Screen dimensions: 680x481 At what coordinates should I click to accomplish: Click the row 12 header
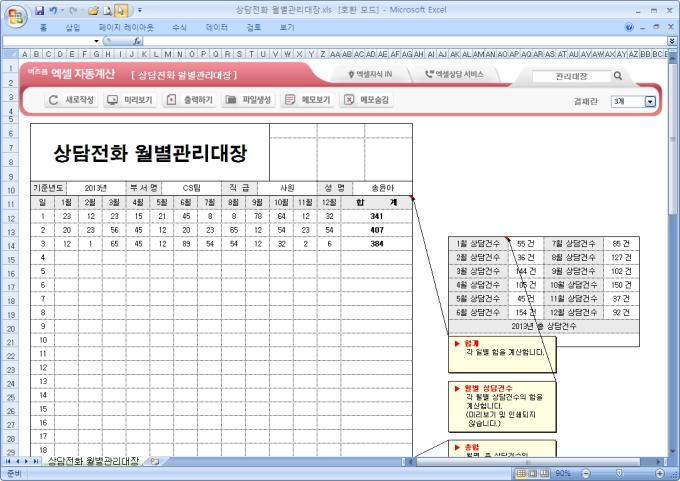10,219
